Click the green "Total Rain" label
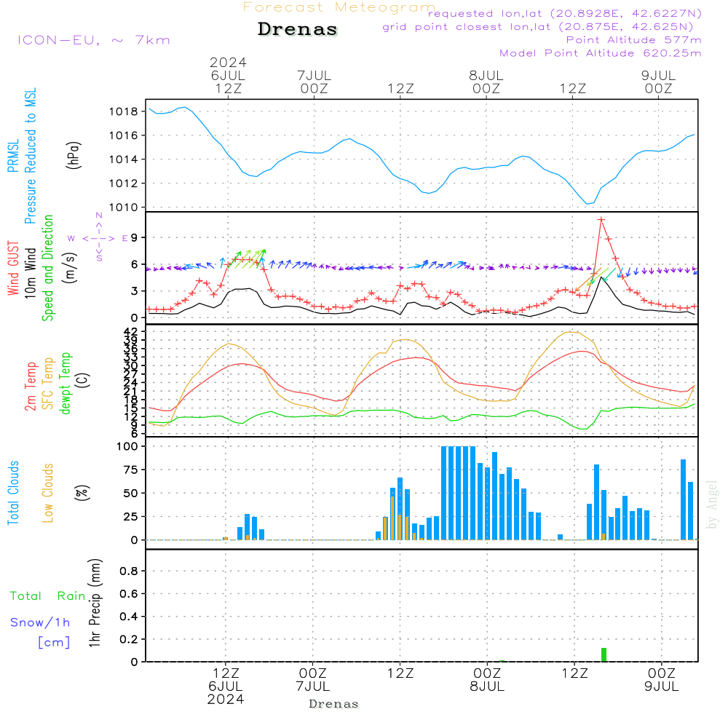 click(x=48, y=596)
